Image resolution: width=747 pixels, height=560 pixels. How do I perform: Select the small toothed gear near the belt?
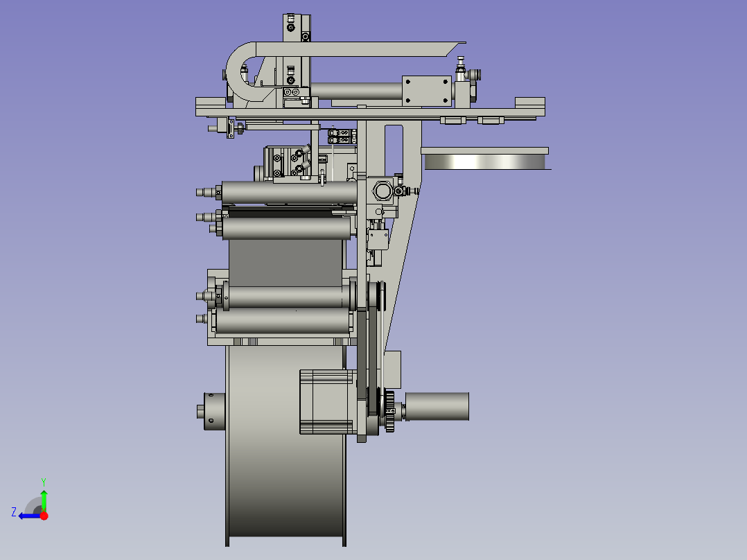[x=389, y=411]
